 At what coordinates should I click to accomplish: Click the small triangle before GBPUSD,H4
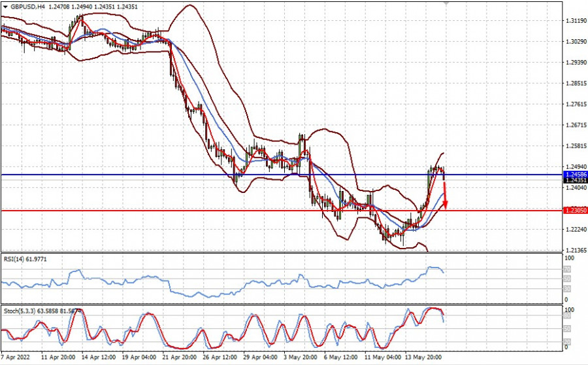(x=5, y=7)
